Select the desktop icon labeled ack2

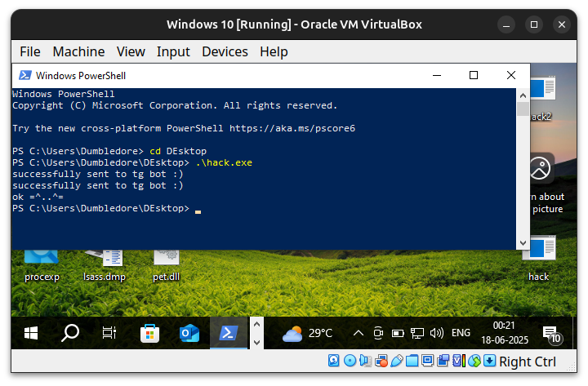point(542,100)
